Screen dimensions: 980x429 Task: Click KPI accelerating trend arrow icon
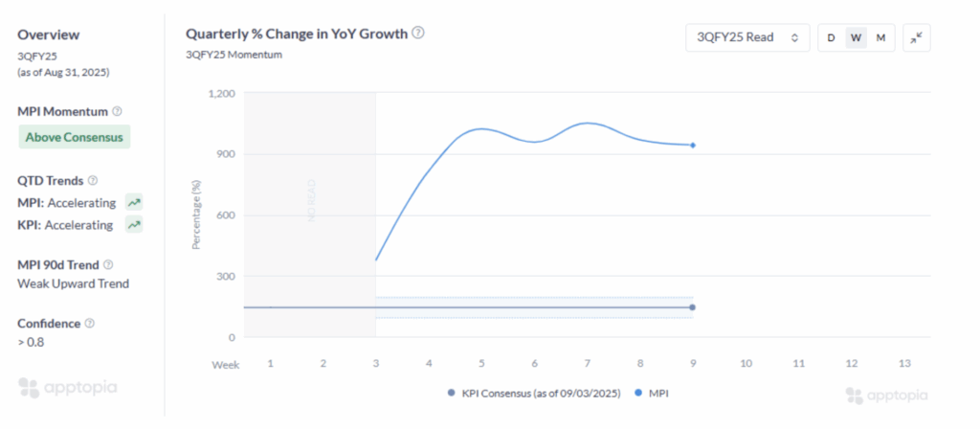click(x=134, y=225)
